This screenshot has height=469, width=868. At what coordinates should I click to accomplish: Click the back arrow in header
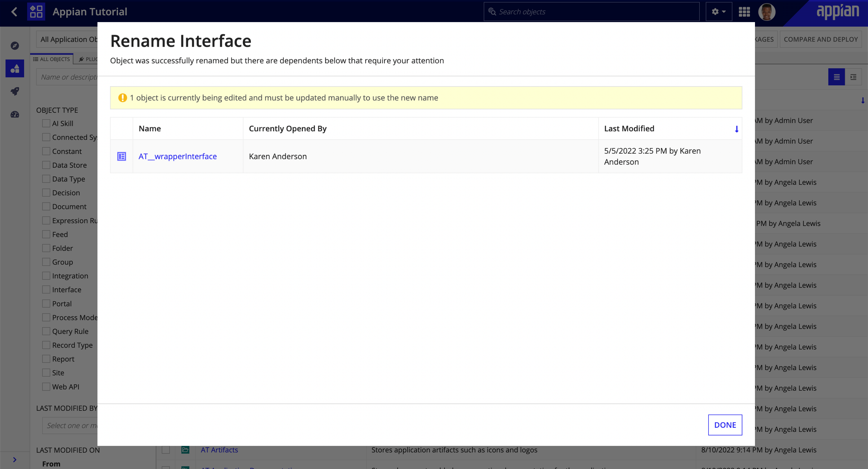coord(14,12)
